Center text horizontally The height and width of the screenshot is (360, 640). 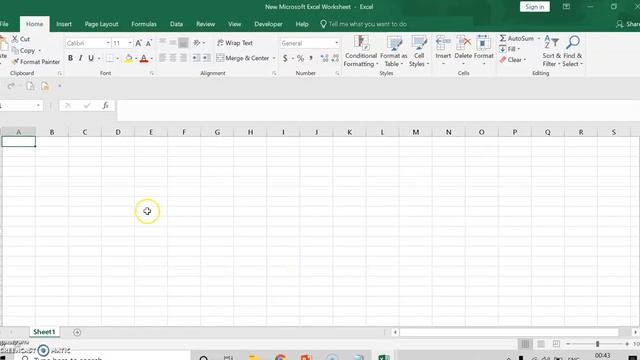coord(173,58)
